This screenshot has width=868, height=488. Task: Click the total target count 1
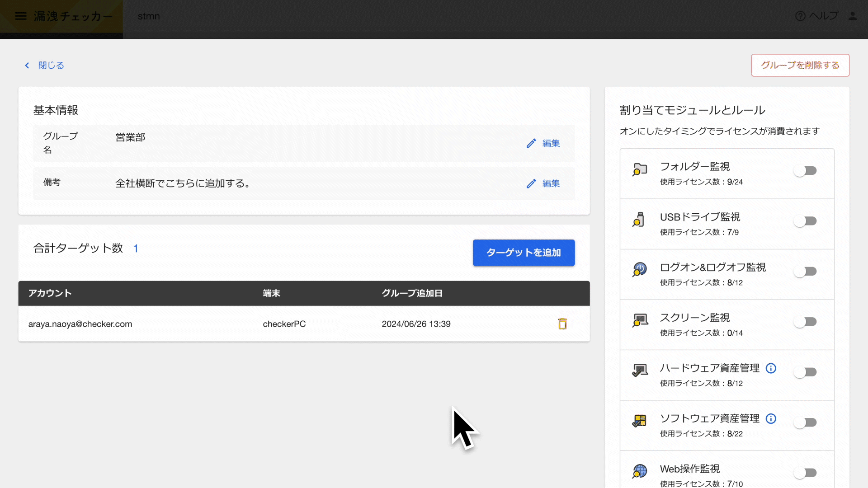tap(136, 249)
